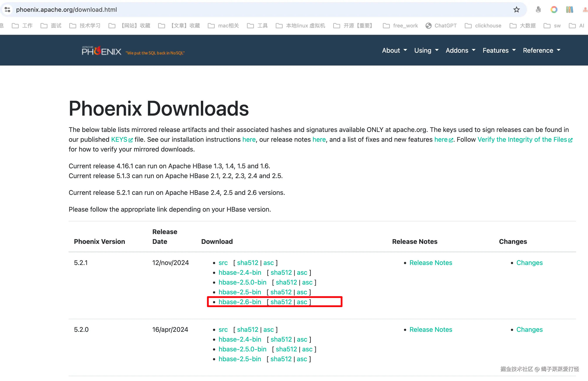The width and height of the screenshot is (588, 381).
Task: Download hbase-2.6-bin for version 5.2.1
Action: coord(240,302)
